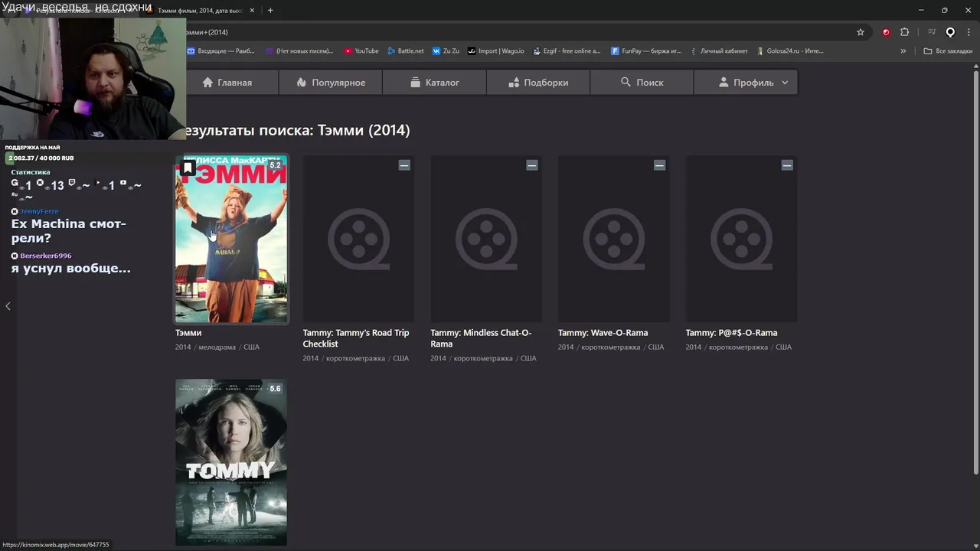Click the page vertical scrollbar
The image size is (980, 551).
(x=975, y=272)
